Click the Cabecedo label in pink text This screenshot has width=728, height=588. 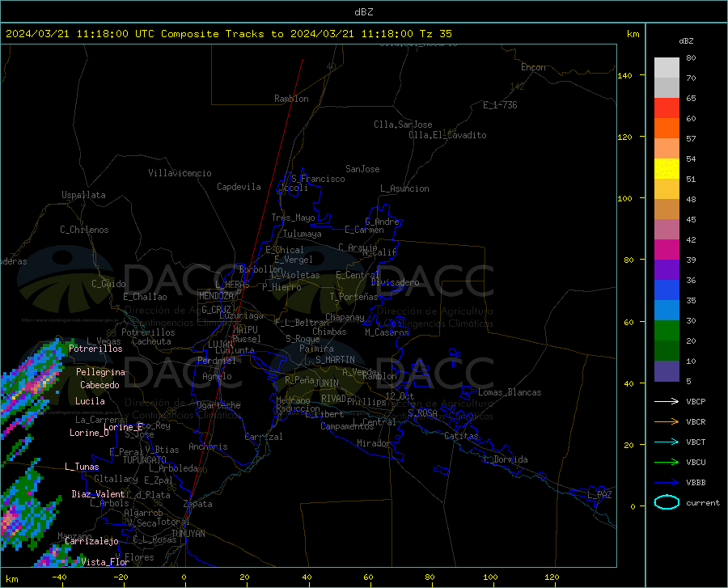(99, 385)
